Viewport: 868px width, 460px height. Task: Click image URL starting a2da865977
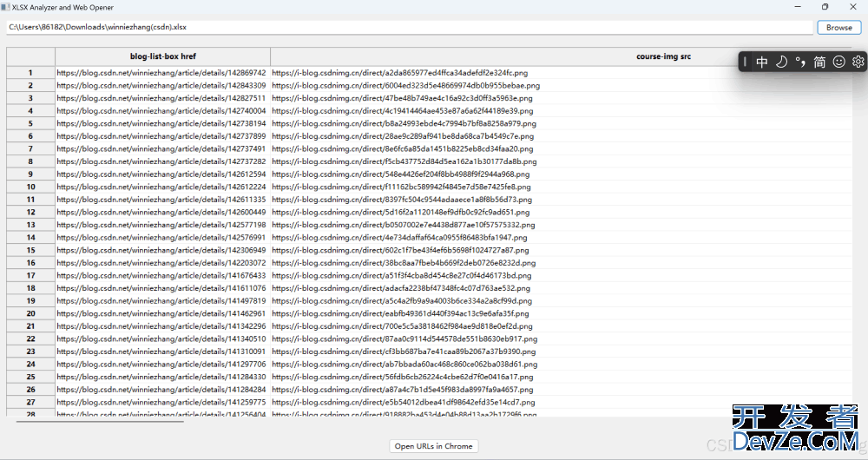pyautogui.click(x=399, y=73)
